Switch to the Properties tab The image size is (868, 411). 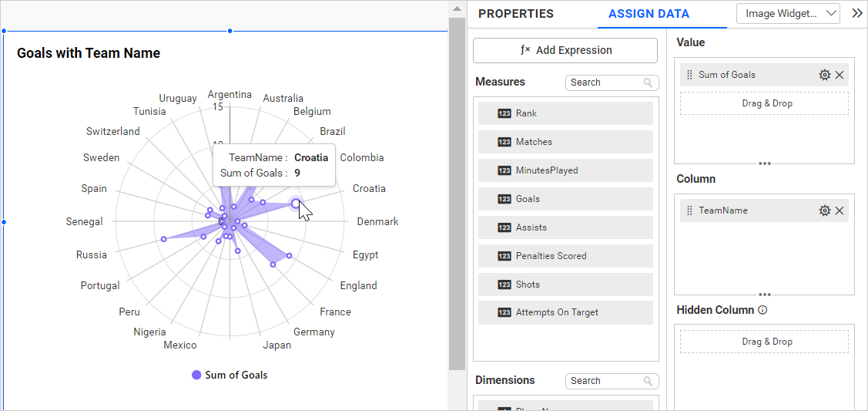515,14
